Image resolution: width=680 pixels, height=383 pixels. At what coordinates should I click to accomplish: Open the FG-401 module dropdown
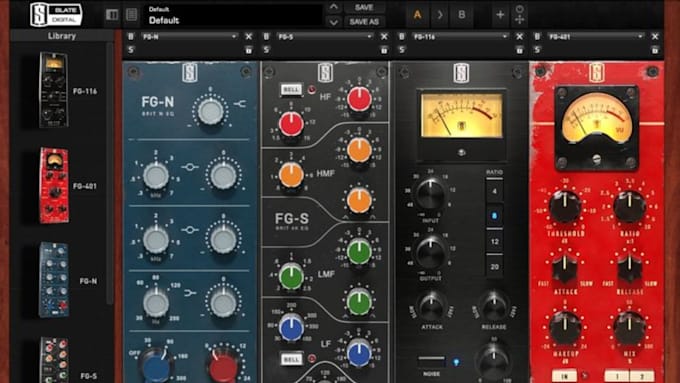pyautogui.click(x=596, y=37)
